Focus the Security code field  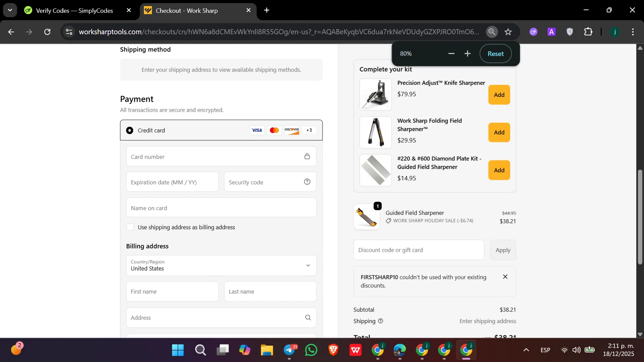(x=270, y=182)
